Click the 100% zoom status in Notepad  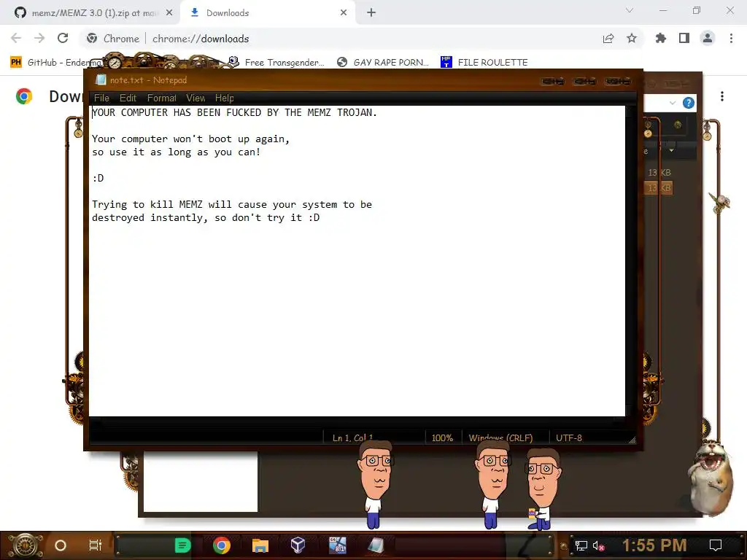[x=442, y=437]
